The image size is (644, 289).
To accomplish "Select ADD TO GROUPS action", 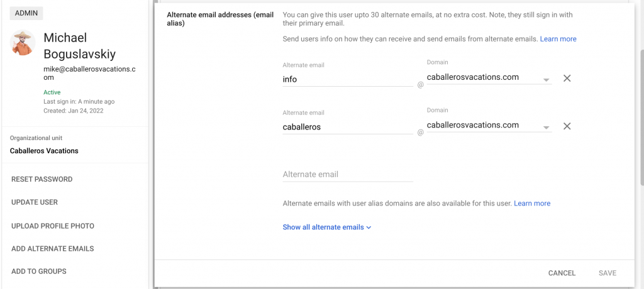I will click(38, 271).
